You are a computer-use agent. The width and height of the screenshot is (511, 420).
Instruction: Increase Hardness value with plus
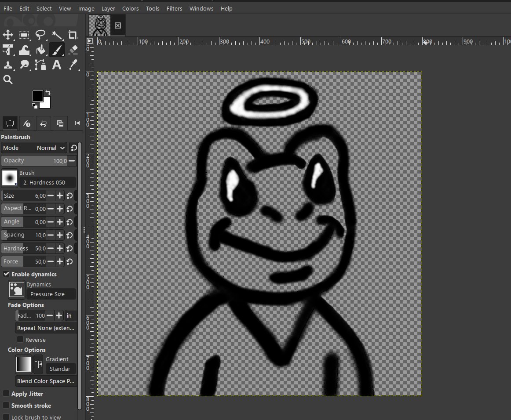[60, 248]
